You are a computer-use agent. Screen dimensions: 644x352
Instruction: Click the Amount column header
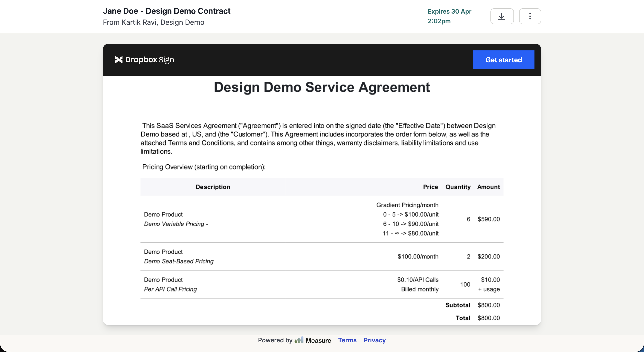488,187
